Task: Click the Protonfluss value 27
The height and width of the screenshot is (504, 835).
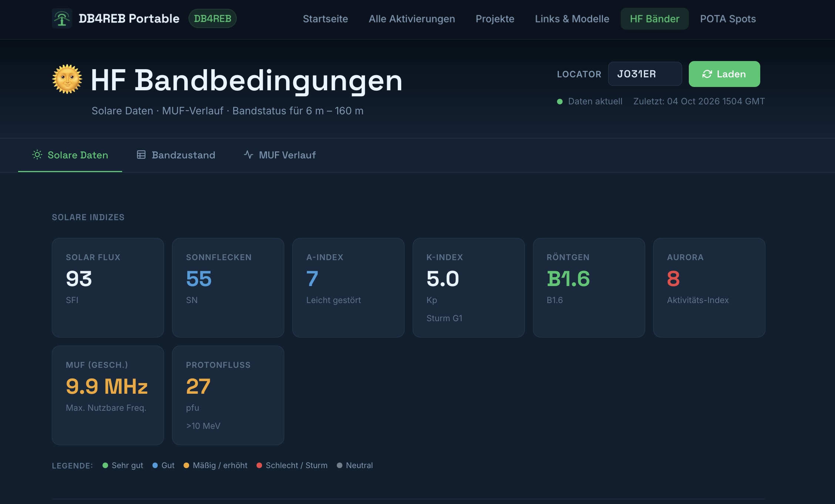Action: pyautogui.click(x=198, y=386)
